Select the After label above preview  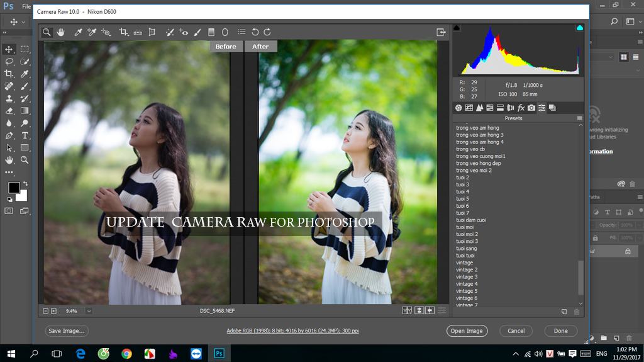point(260,47)
